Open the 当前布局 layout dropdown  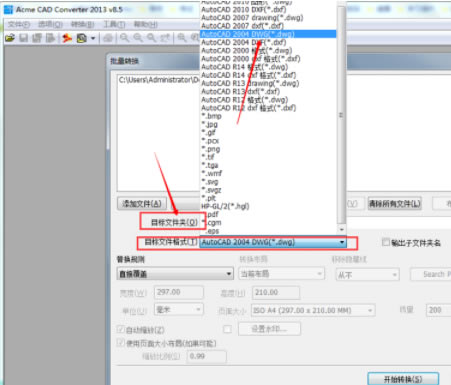click(282, 274)
